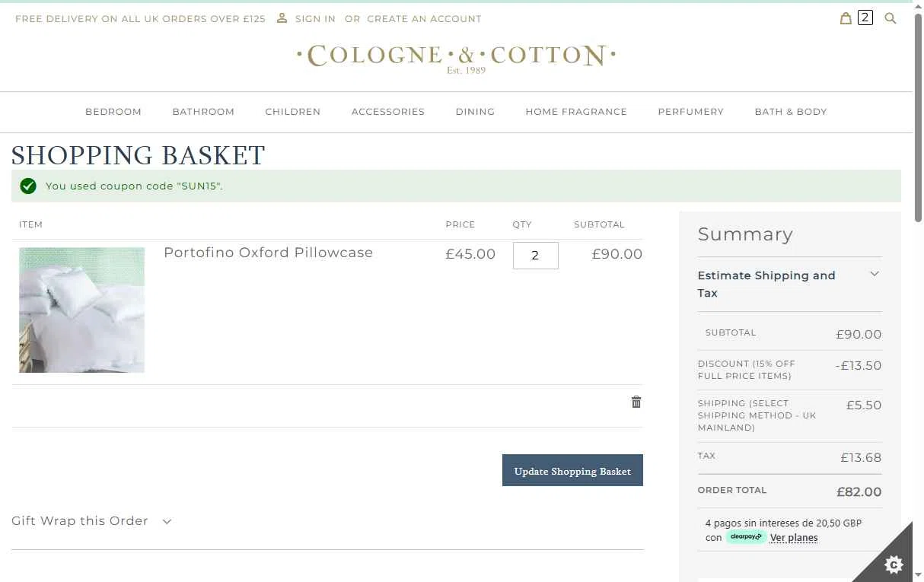The width and height of the screenshot is (924, 582).
Task: Open the shopping bag icon in header
Action: point(846,18)
